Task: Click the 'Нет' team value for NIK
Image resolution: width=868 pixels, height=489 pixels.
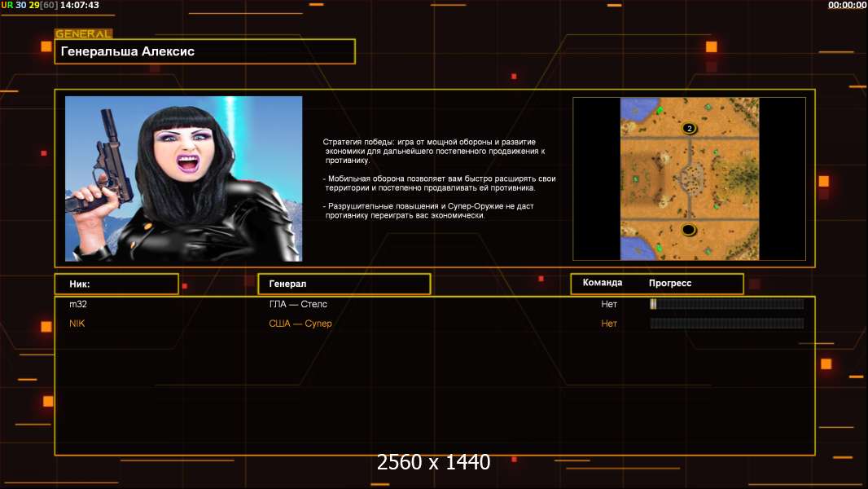Action: pos(609,324)
